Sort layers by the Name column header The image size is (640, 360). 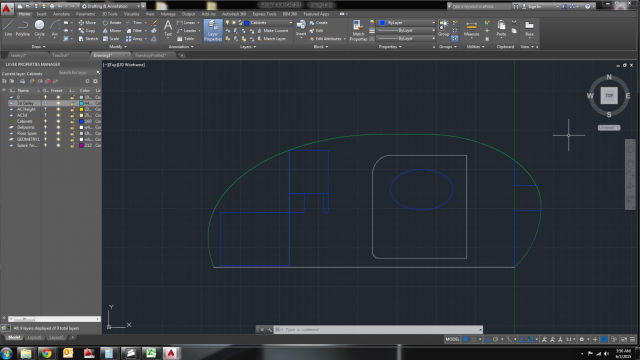pyautogui.click(x=23, y=91)
